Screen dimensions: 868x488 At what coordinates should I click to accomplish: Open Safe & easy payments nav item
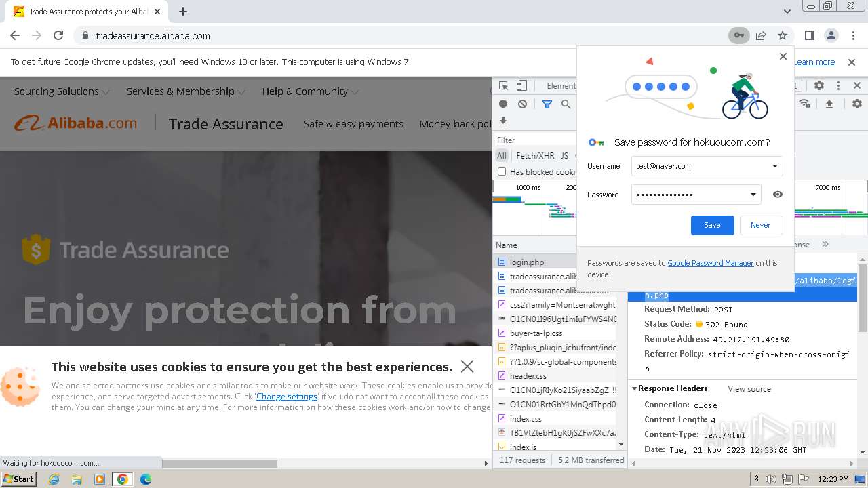coord(353,124)
